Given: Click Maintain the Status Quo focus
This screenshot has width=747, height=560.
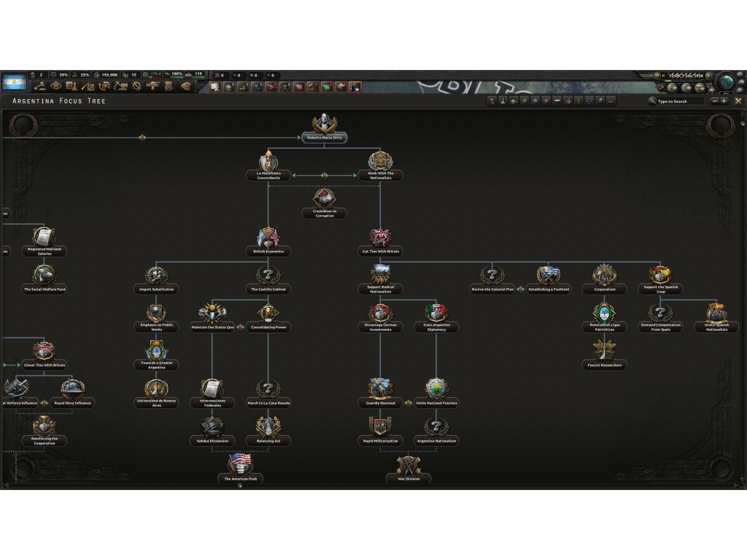Looking at the screenshot, I should tap(212, 317).
